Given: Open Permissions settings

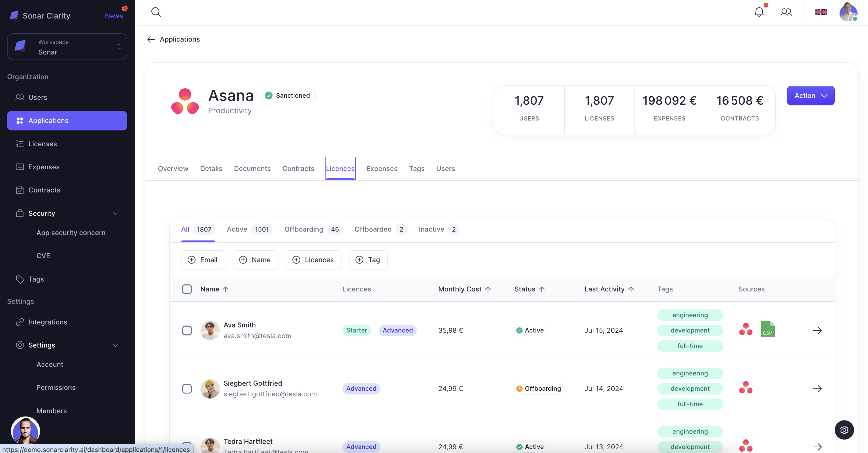Looking at the screenshot, I should [56, 388].
